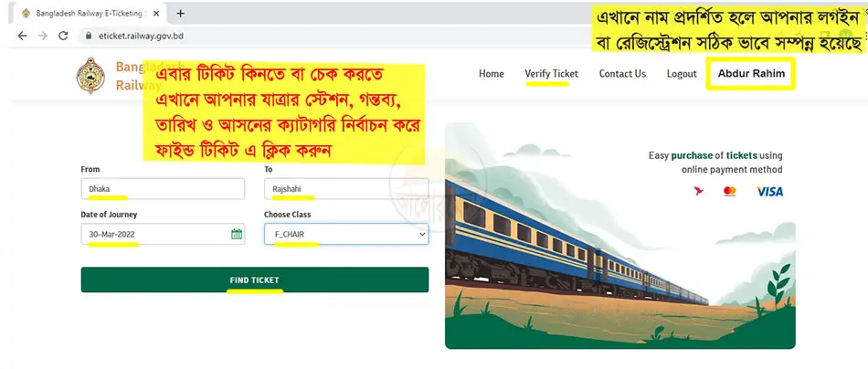Click the pink bKash bird icon

(x=699, y=192)
